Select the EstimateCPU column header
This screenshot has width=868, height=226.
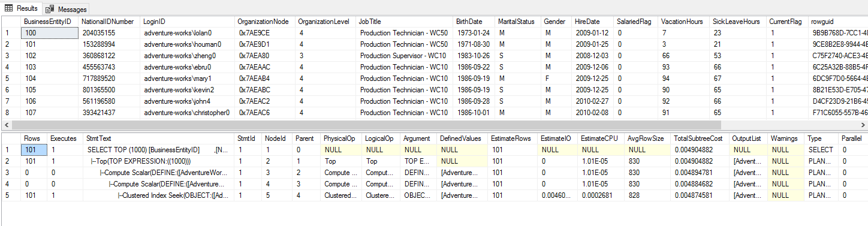601,138
